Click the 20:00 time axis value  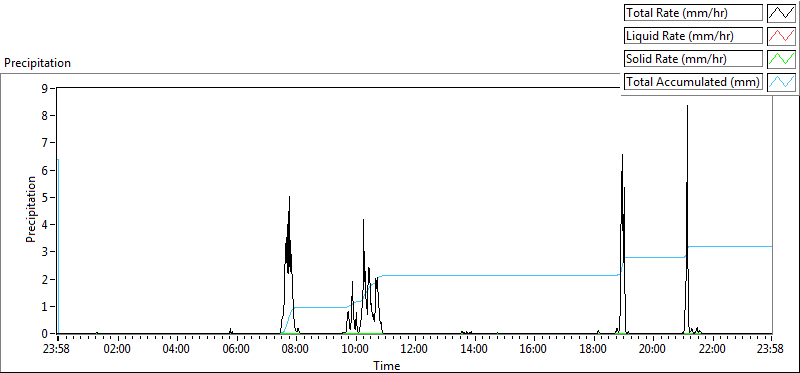click(x=653, y=350)
